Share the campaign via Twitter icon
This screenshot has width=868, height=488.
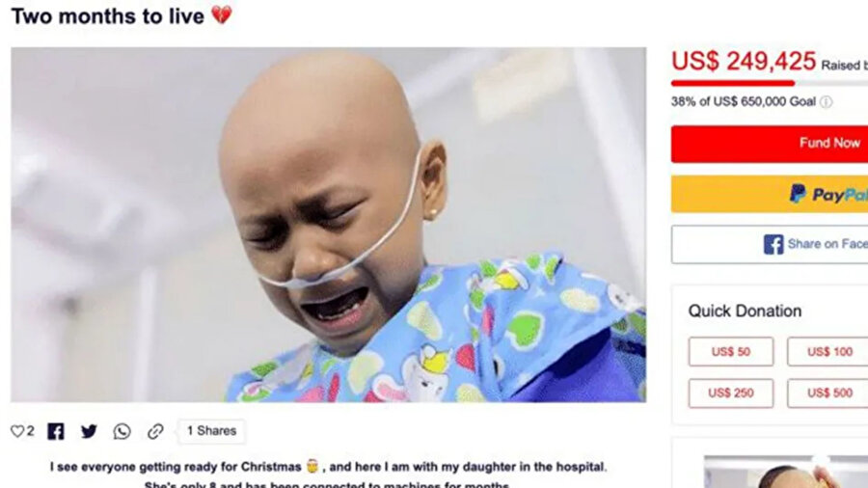pyautogui.click(x=89, y=431)
